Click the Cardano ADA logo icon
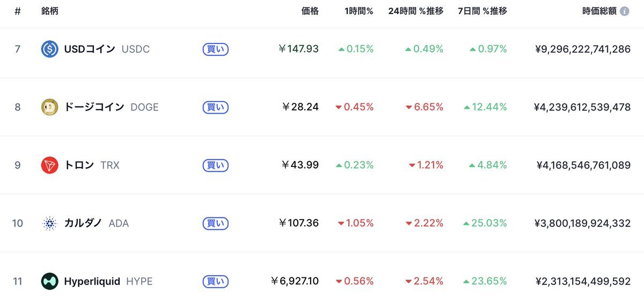 click(50, 223)
